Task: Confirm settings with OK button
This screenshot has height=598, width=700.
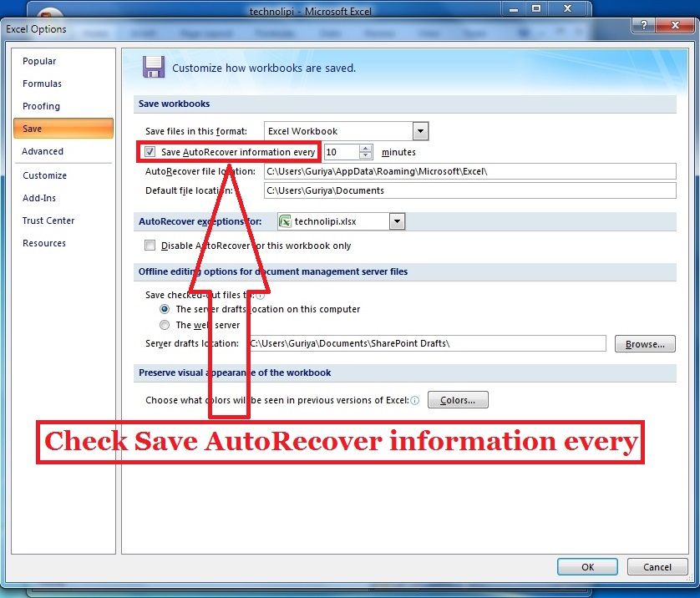Action: 587,567
